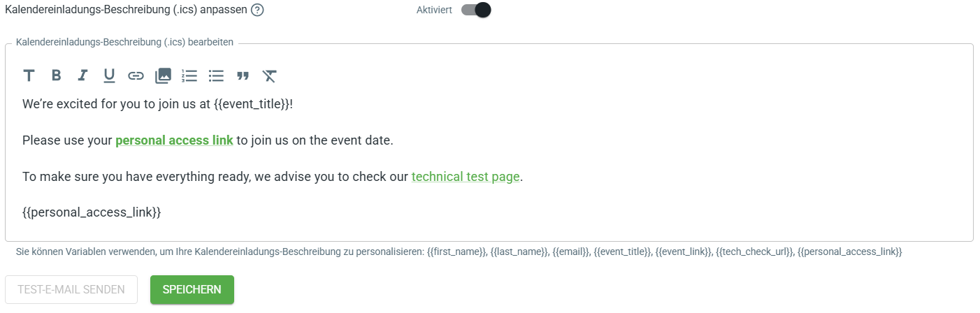Create a numbered list
Viewport: 980px width, 313px height.
[189, 75]
